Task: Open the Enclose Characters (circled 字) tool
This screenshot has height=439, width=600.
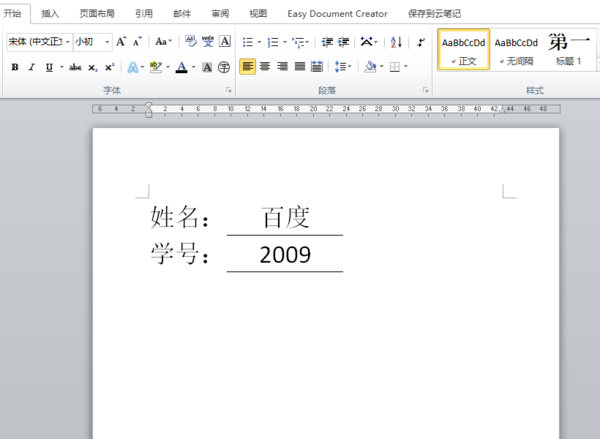Action: [x=224, y=67]
